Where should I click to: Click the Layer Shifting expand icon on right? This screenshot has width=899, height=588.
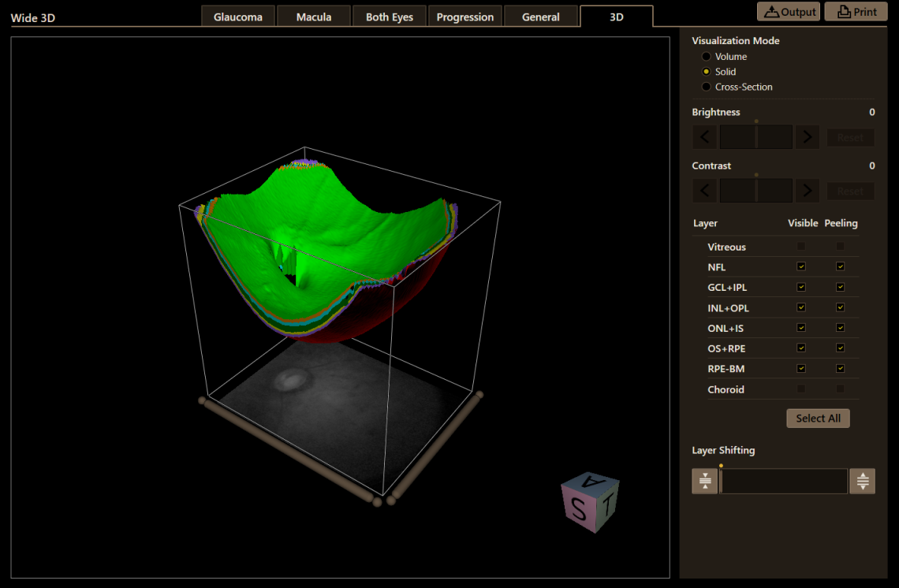coord(862,481)
